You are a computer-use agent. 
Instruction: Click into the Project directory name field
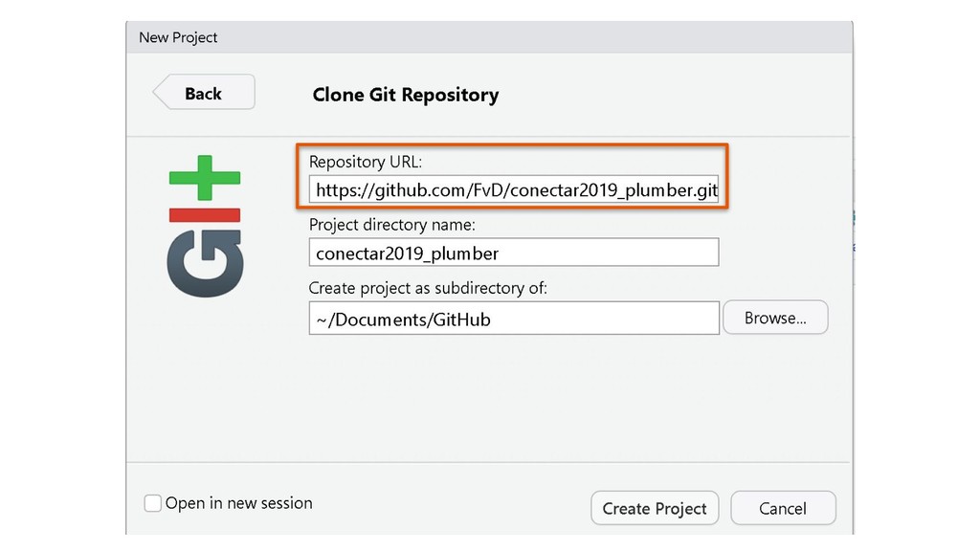(x=514, y=253)
